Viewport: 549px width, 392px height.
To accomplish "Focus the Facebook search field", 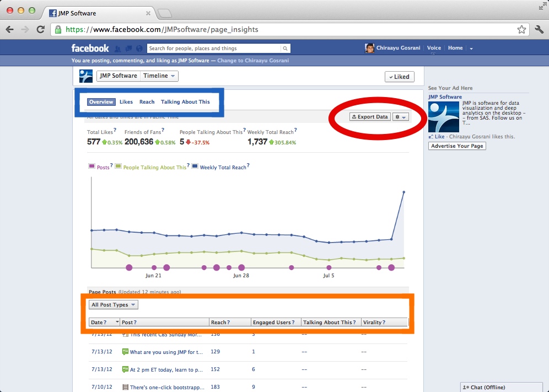I will (x=214, y=49).
